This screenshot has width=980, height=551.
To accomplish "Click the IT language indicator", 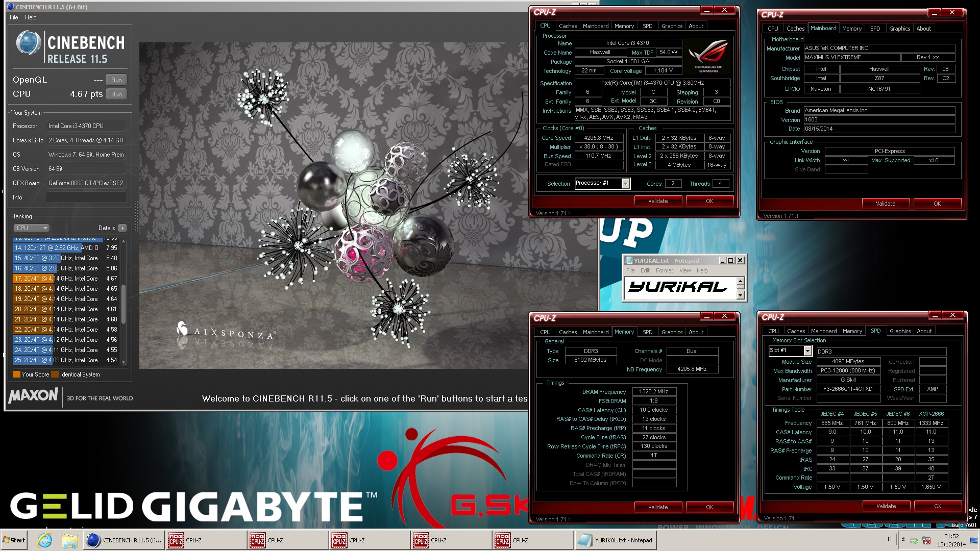I will [x=890, y=539].
